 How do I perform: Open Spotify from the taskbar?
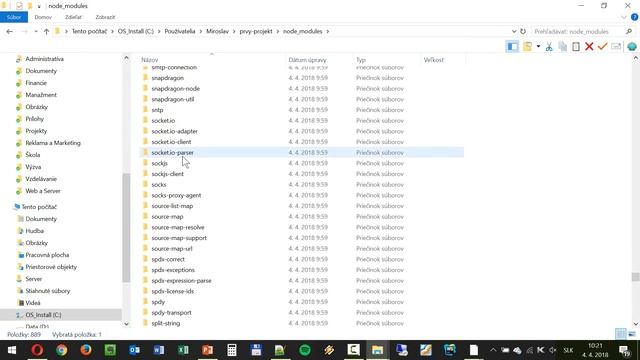tap(305, 350)
